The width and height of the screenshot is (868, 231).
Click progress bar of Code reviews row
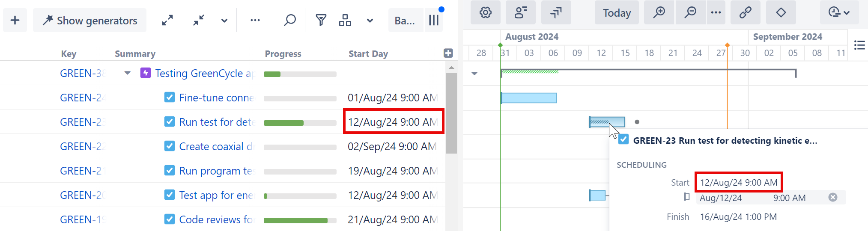pos(300,220)
